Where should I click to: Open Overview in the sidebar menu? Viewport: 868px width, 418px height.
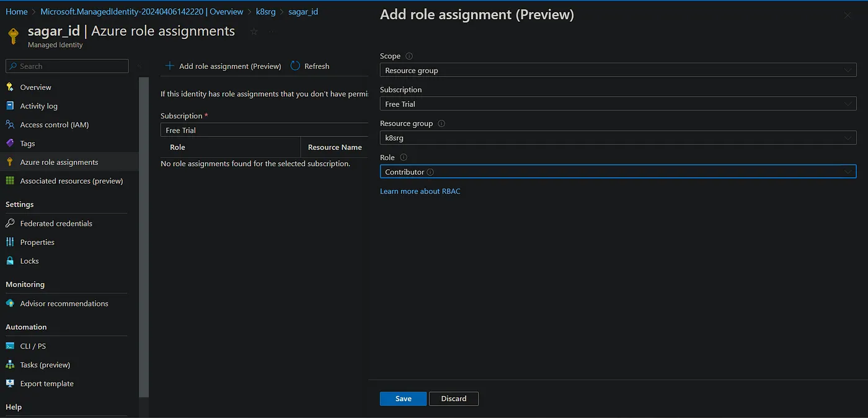35,87
